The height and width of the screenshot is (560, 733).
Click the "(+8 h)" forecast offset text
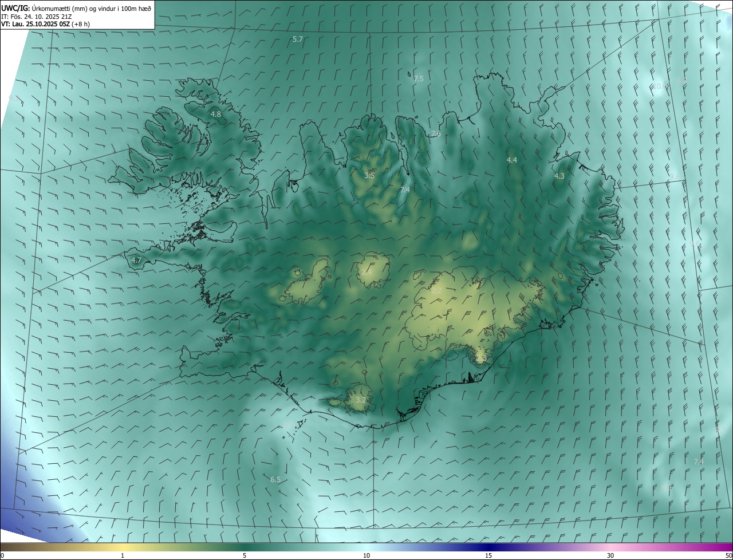tap(81, 24)
